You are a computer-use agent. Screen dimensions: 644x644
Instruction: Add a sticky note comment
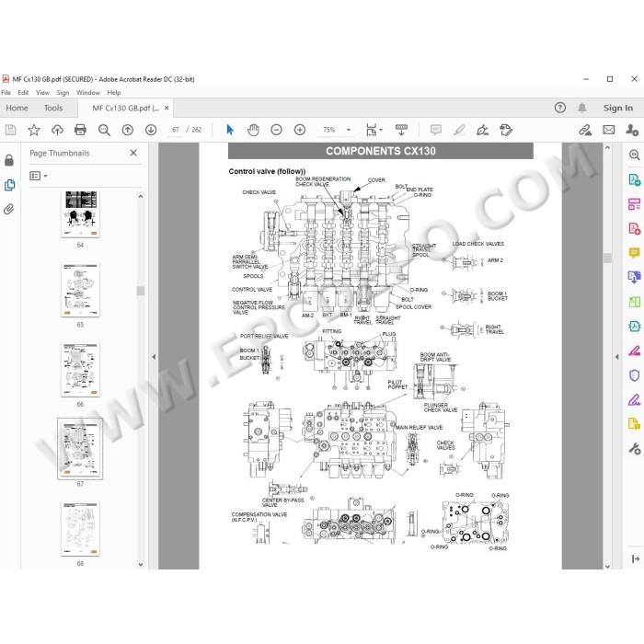pos(436,131)
